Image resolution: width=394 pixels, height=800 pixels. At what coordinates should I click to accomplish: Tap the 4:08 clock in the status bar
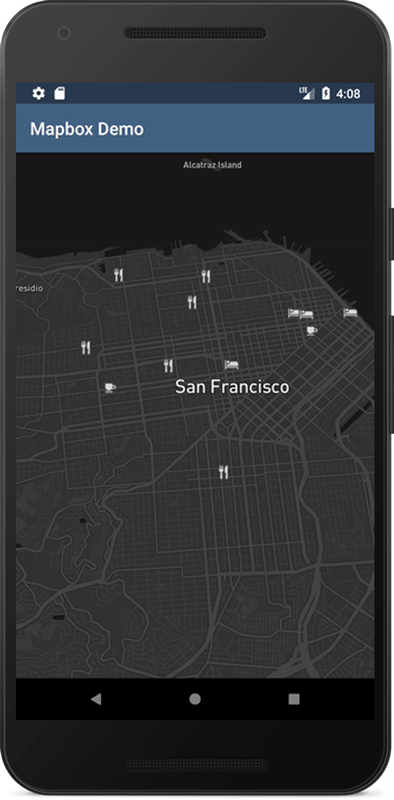pos(348,94)
